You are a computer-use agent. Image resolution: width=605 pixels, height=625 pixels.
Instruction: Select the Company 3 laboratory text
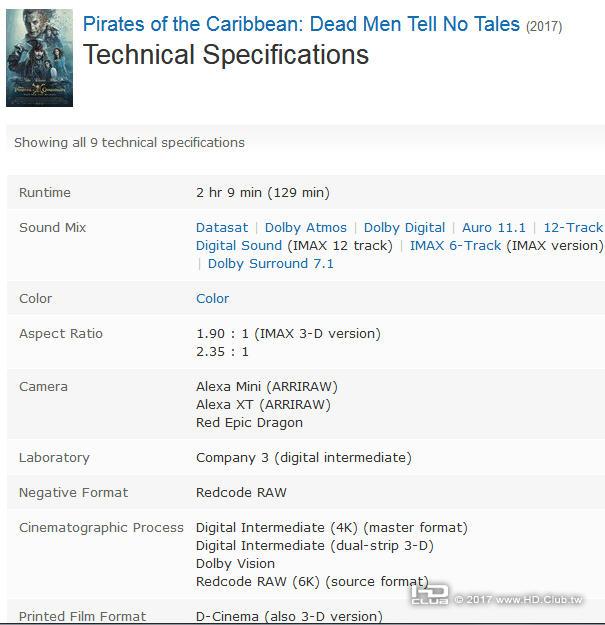point(303,457)
